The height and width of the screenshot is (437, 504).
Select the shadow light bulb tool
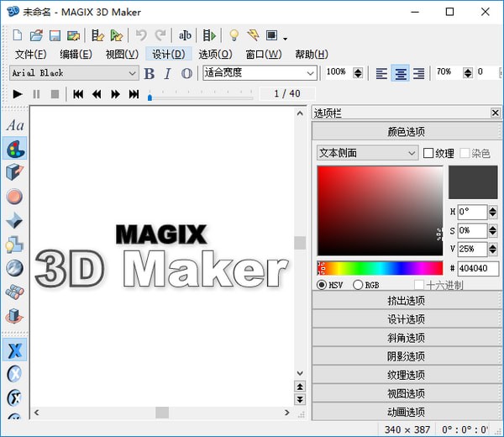(x=15, y=245)
